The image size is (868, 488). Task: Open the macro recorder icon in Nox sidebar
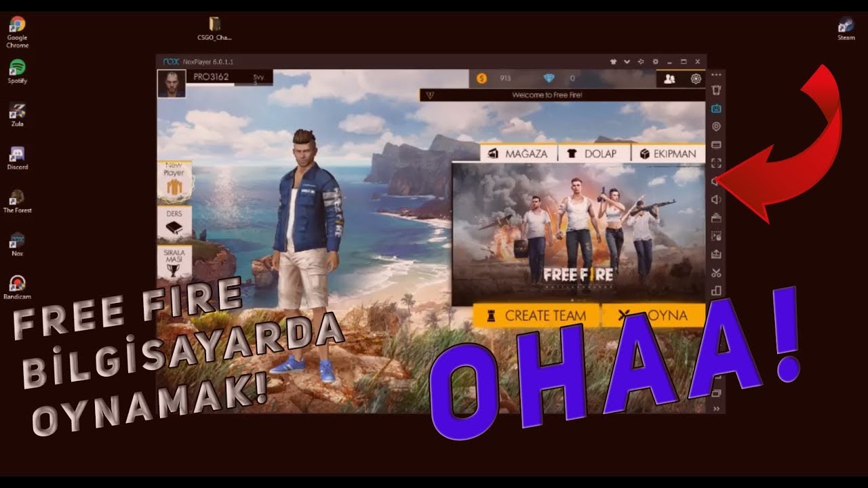(x=716, y=237)
